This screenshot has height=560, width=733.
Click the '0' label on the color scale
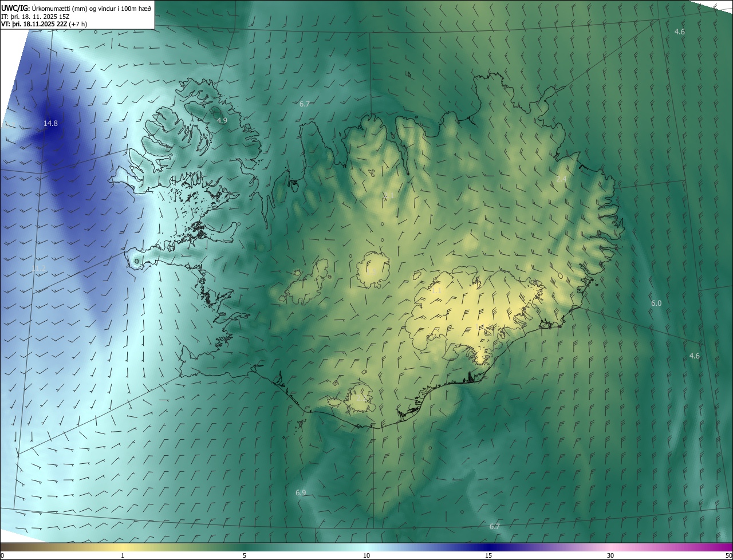click(x=2, y=555)
